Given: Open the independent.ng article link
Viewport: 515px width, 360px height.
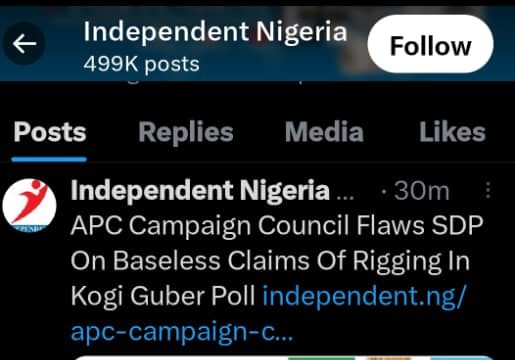Looking at the screenshot, I should [x=364, y=296].
